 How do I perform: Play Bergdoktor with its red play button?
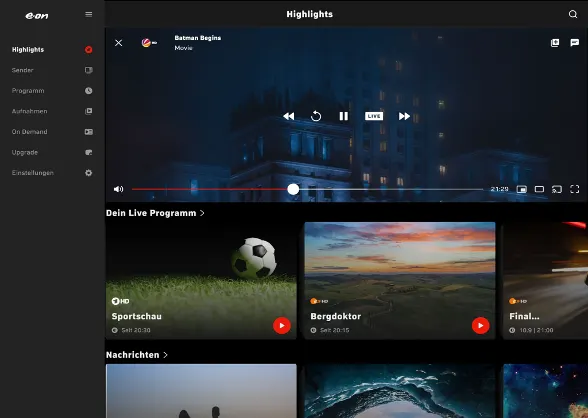pyautogui.click(x=481, y=325)
